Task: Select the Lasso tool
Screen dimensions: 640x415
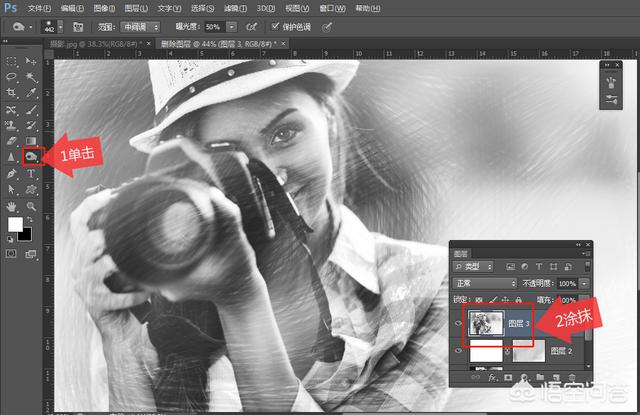Action: 13,76
